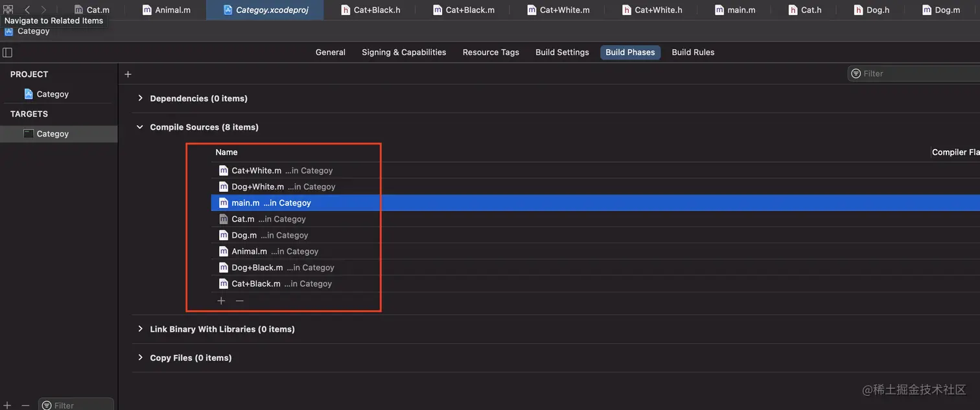
Task: Click Categoy in the breadcrumb bar
Action: pyautogui.click(x=34, y=31)
